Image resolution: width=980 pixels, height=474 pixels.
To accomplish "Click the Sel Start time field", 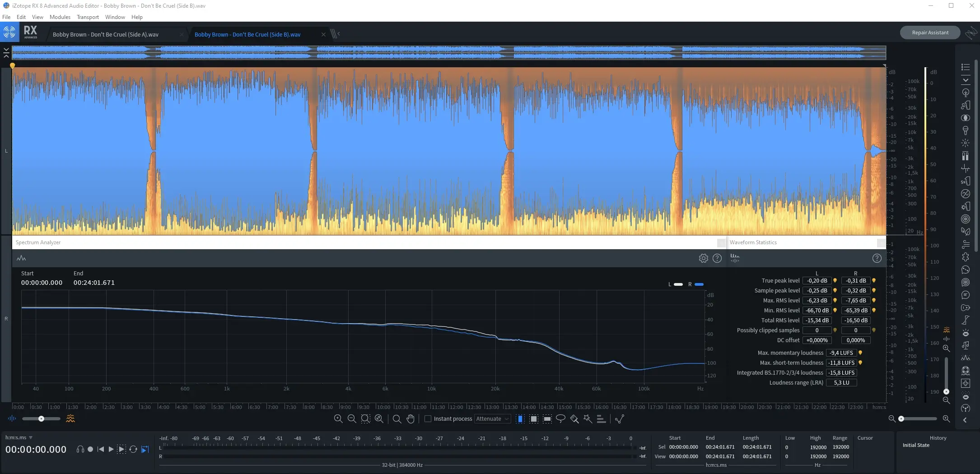I will (x=683, y=447).
